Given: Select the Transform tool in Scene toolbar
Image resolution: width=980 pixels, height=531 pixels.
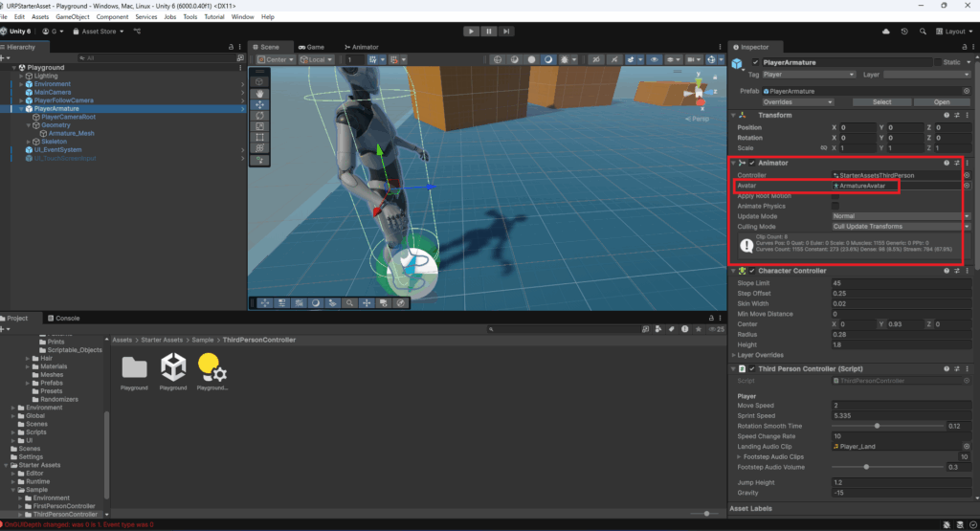Looking at the screenshot, I should tap(259, 148).
